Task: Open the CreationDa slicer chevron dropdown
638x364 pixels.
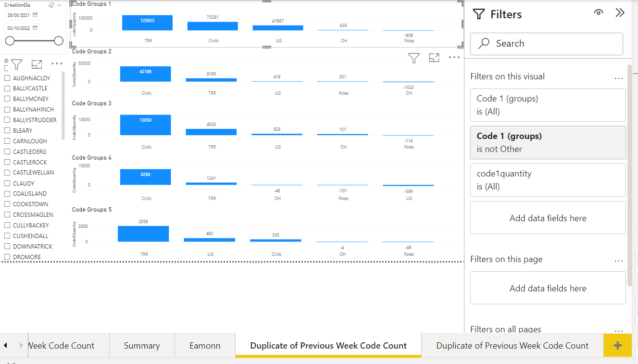Action: click(x=60, y=5)
